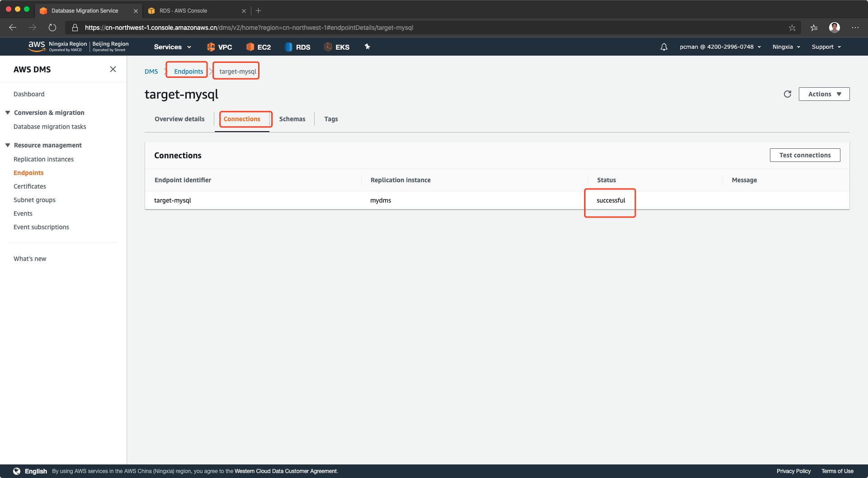The image size is (868, 478).
Task: Click the refresh icon beside Actions
Action: (787, 94)
